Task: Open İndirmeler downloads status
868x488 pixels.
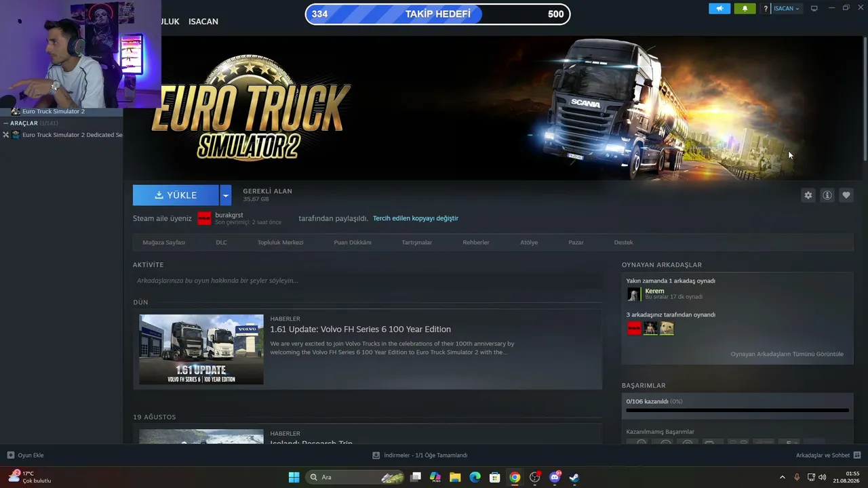Action: (420, 455)
